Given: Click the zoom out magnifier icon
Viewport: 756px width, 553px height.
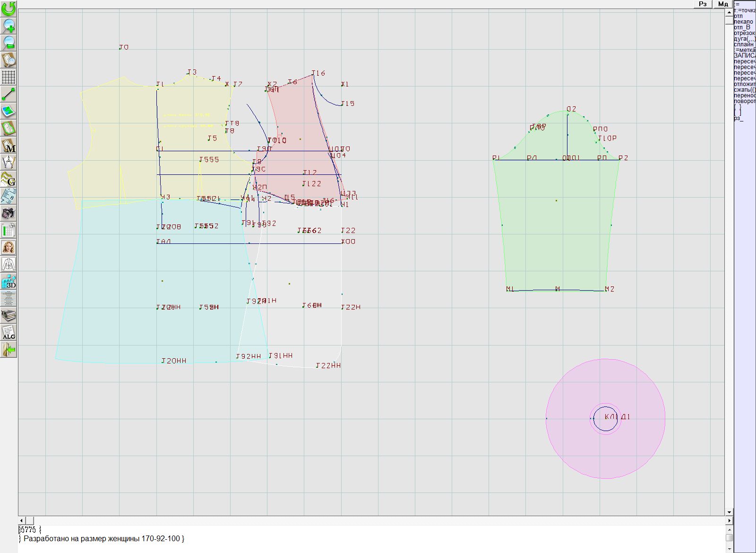Looking at the screenshot, I should pyautogui.click(x=9, y=43).
